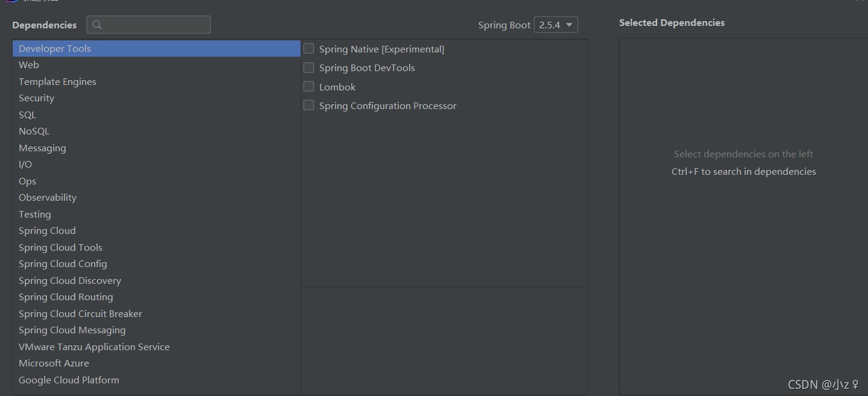Select Spring Cloud Routing category
The height and width of the screenshot is (396, 868).
(157, 297)
